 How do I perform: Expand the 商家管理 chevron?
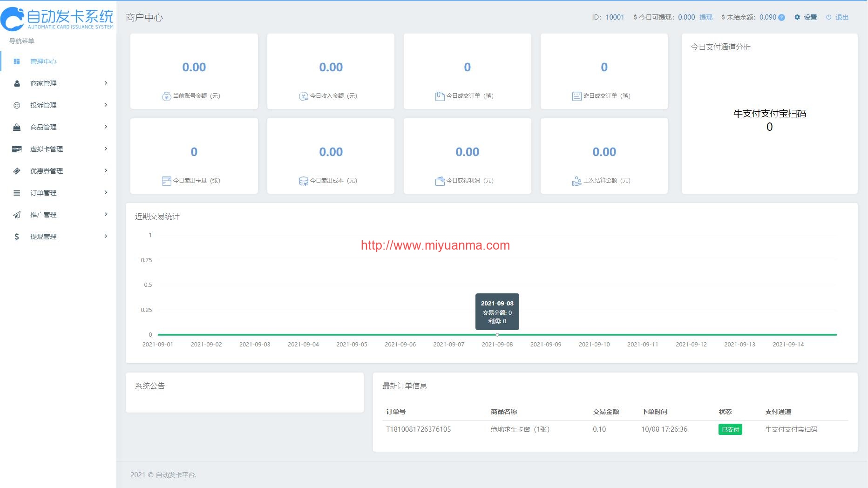click(x=106, y=83)
